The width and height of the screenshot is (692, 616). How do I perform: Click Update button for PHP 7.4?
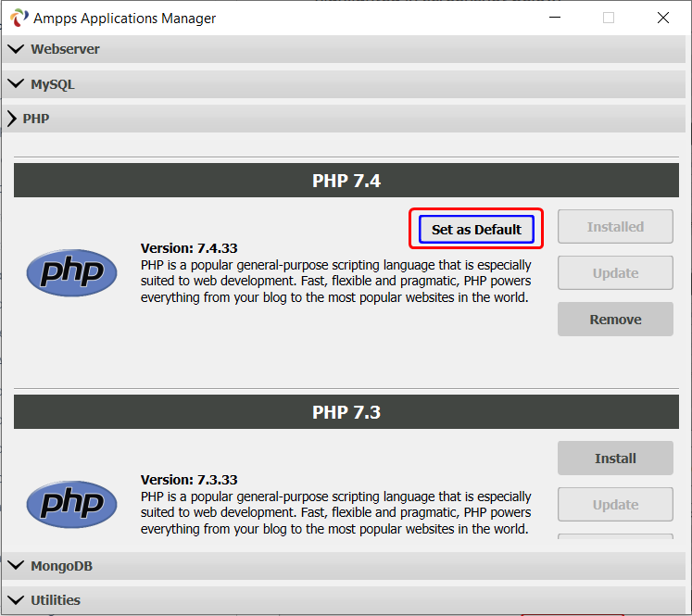615,272
